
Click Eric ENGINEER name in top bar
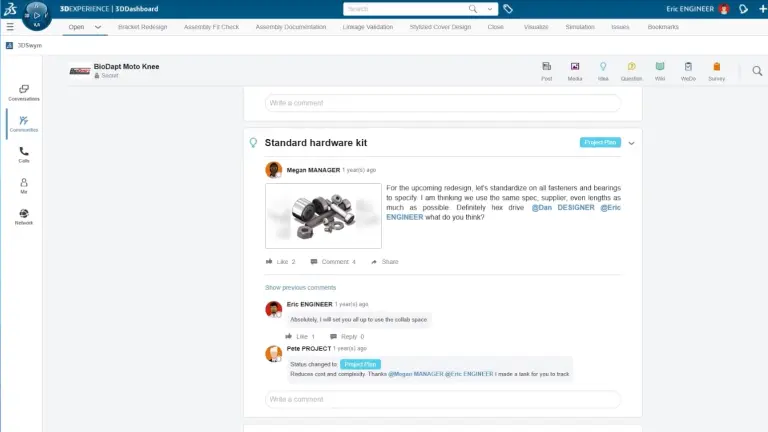(x=690, y=9)
